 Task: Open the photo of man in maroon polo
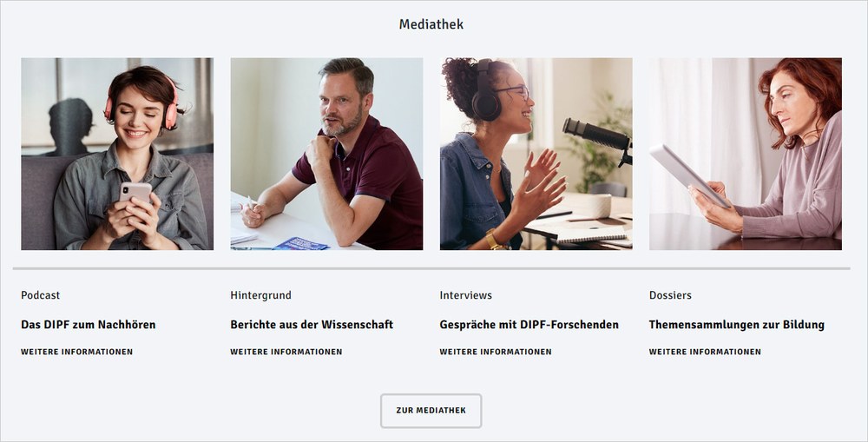326,154
